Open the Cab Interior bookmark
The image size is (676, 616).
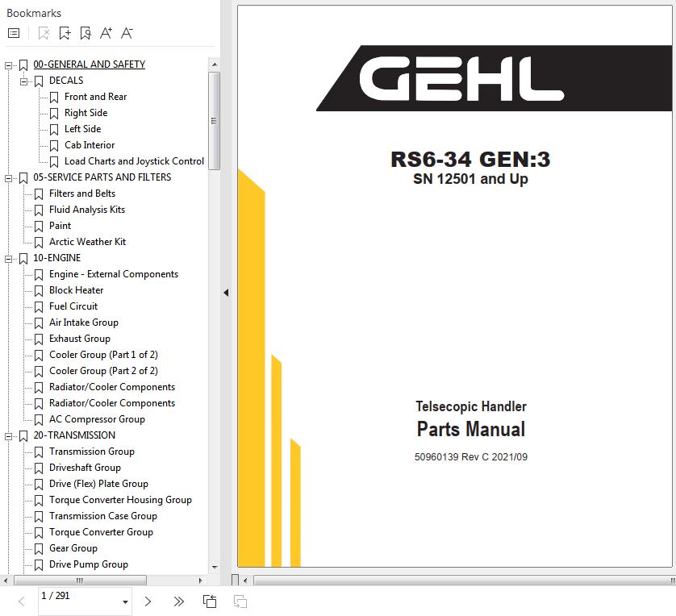coord(90,145)
